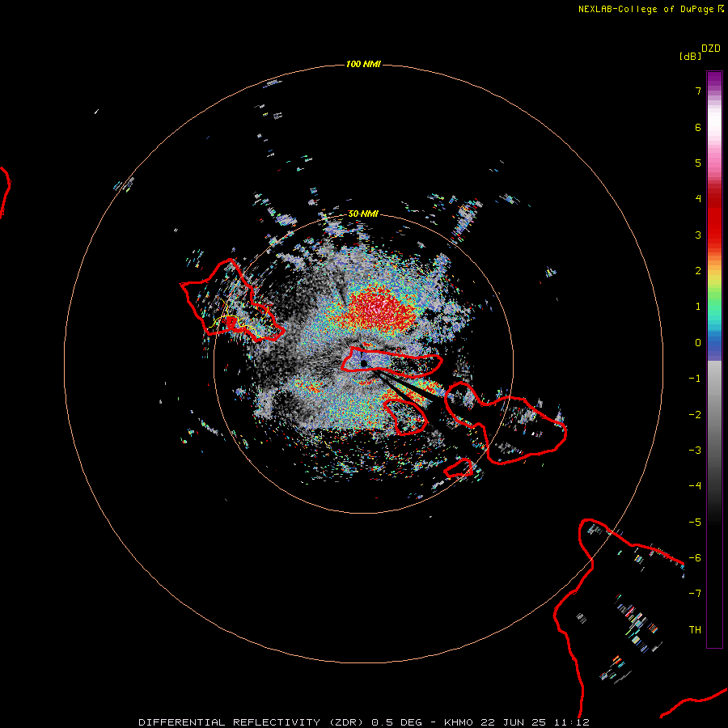Viewport: 728px width, 728px height.
Task: Click the 4 value on color scale
Action: tap(698, 199)
